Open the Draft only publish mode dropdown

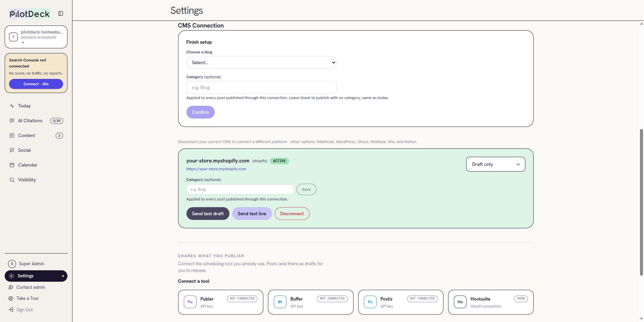[495, 164]
